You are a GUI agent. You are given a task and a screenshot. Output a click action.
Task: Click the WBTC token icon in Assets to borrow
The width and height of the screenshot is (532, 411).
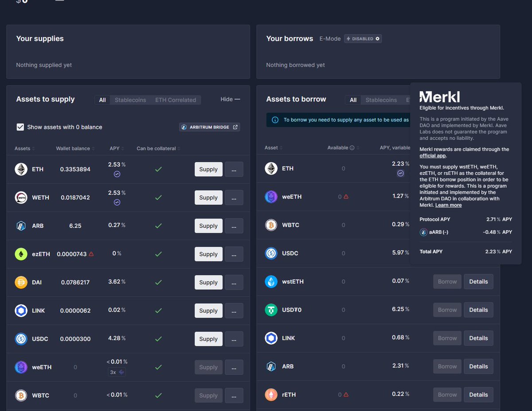(271, 225)
